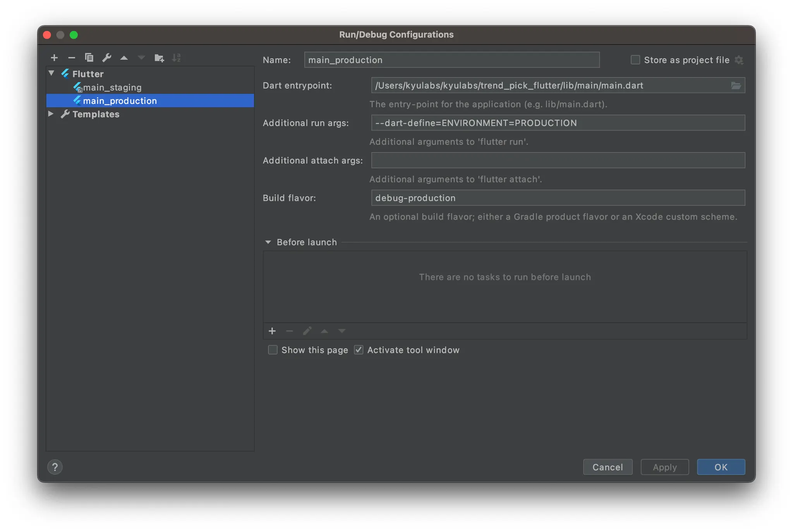The height and width of the screenshot is (532, 793).
Task: Remove configuration with the minus icon
Action: click(x=72, y=58)
